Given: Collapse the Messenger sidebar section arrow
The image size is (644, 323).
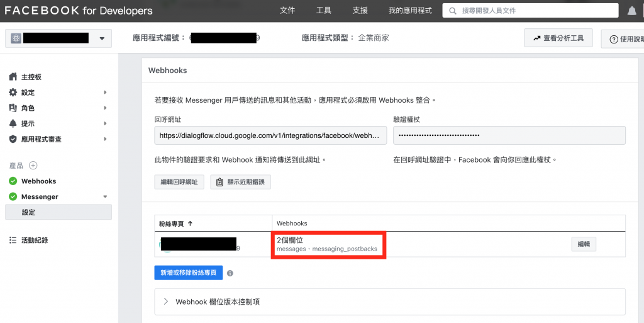Looking at the screenshot, I should [x=105, y=197].
